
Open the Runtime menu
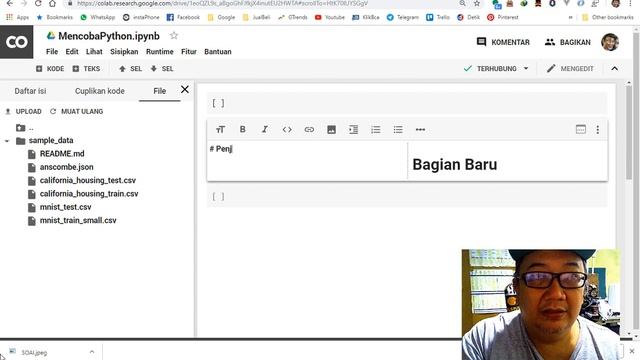[160, 52]
